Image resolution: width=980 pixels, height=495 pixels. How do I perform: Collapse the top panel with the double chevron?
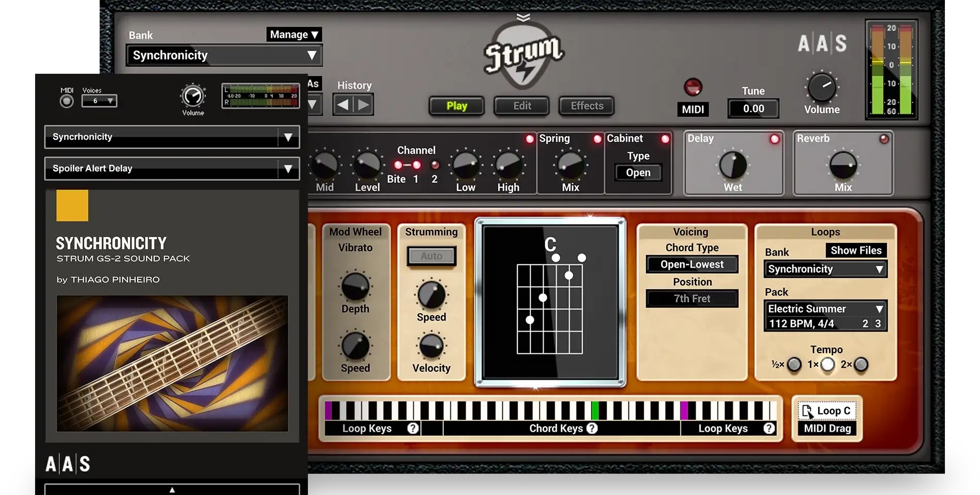tap(523, 18)
